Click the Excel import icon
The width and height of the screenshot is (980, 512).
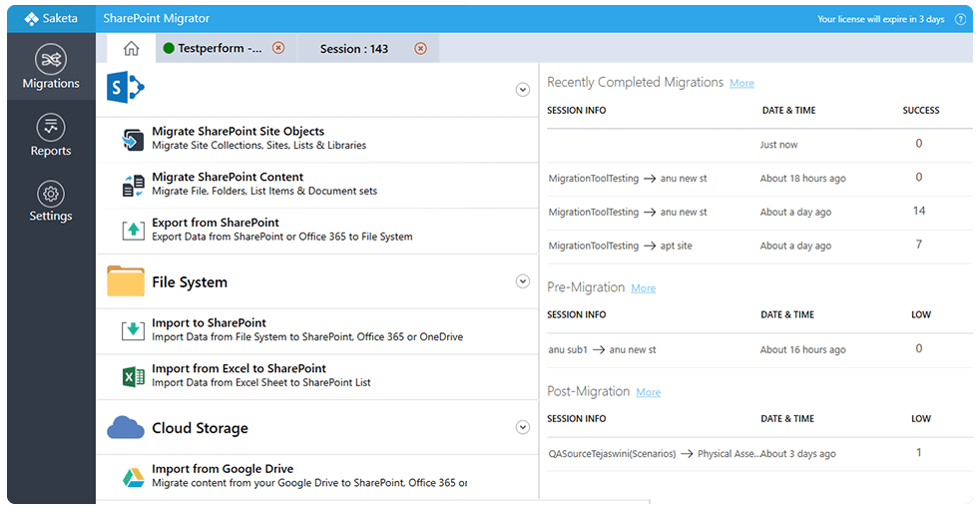[133, 377]
